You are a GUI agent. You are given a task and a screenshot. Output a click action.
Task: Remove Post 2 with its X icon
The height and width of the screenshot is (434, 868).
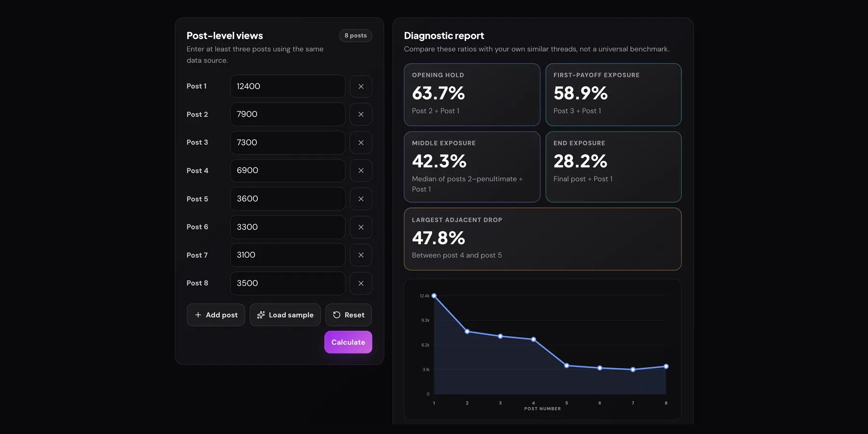click(361, 114)
